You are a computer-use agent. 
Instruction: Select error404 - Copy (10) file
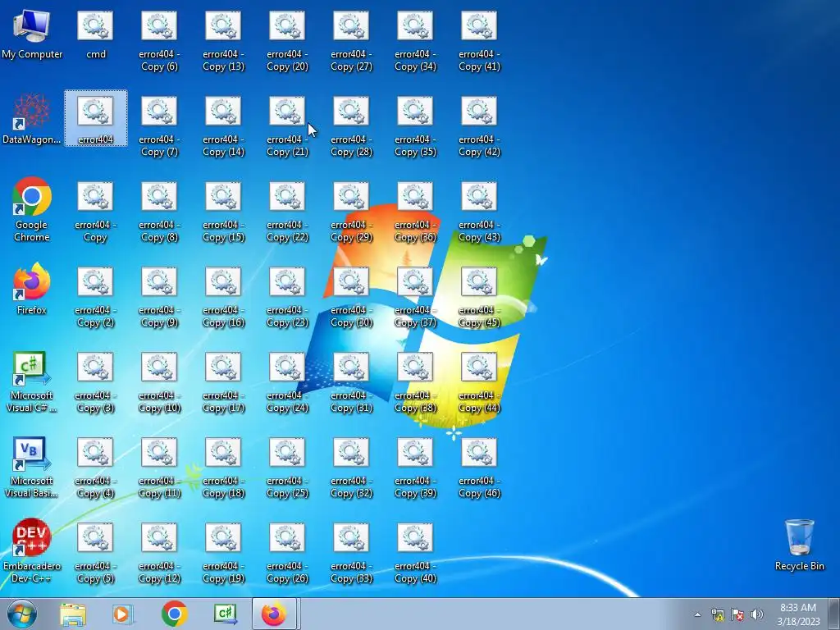click(159, 382)
